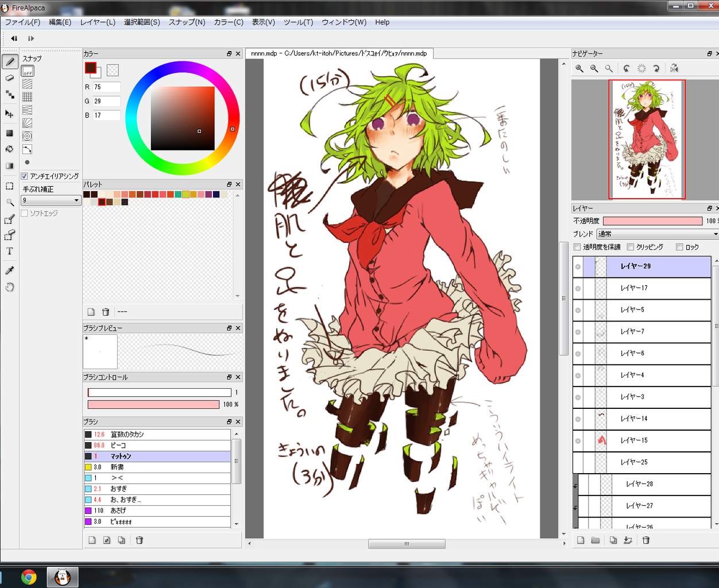The image size is (719, 588).
Task: Open the 手ぶれ補正 stabilizer dropdown
Action: click(x=51, y=200)
